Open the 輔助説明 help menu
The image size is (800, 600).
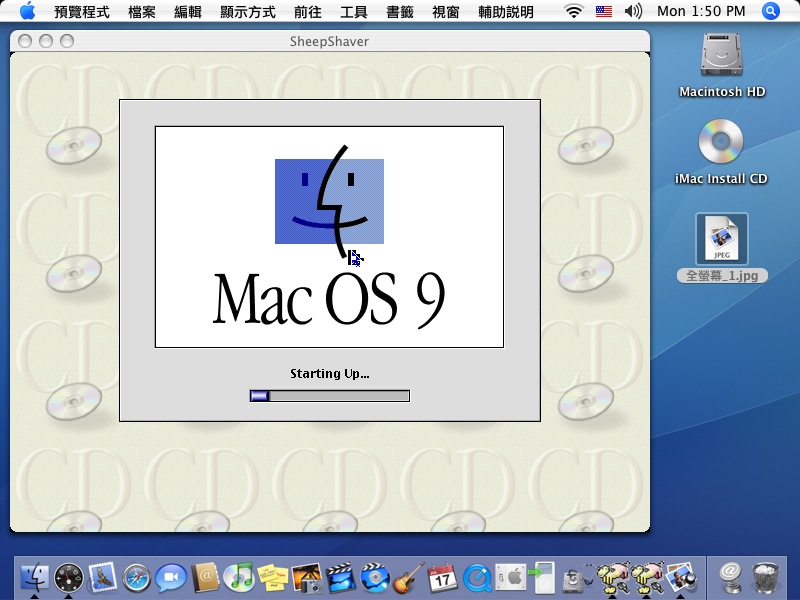[506, 11]
